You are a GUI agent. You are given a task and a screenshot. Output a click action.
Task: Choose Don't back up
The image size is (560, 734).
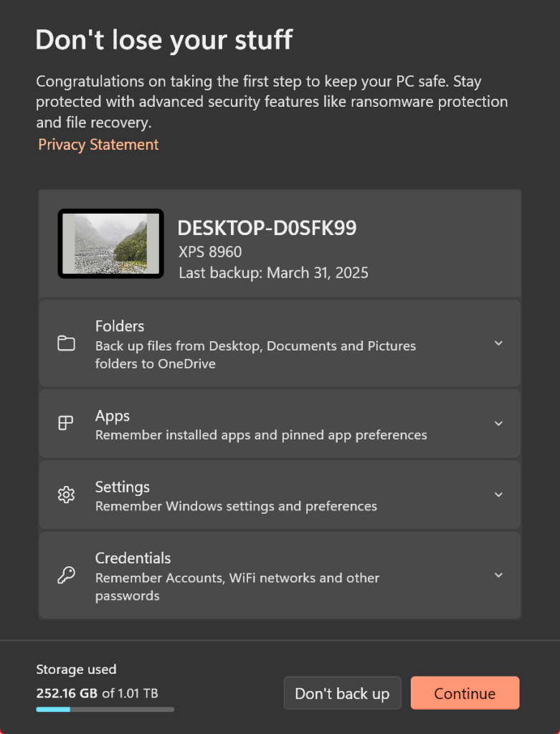(342, 693)
